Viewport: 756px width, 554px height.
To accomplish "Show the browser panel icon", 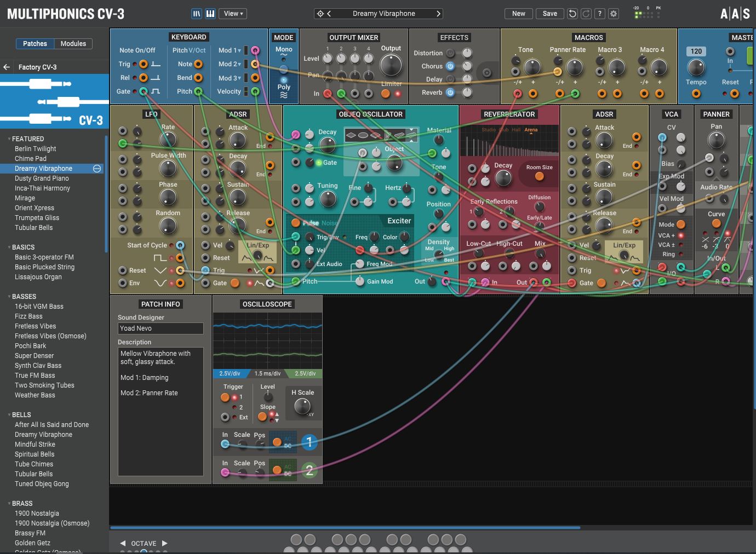I will click(197, 14).
